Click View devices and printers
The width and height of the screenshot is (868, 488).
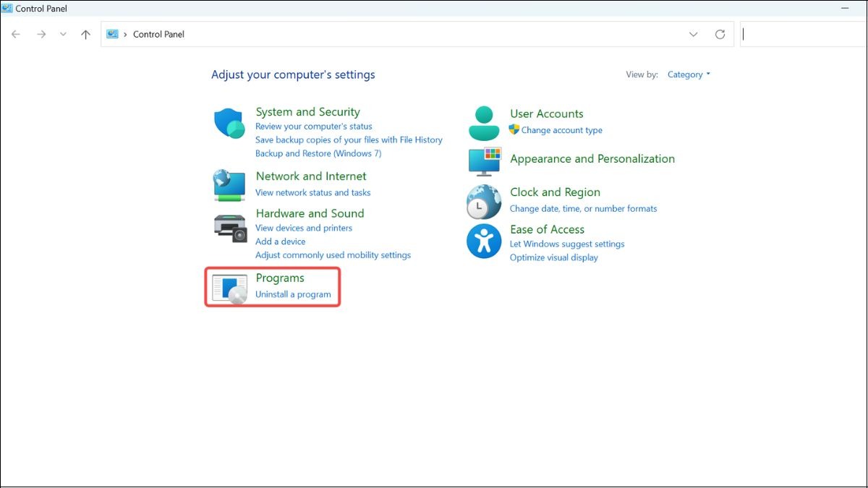pos(304,228)
